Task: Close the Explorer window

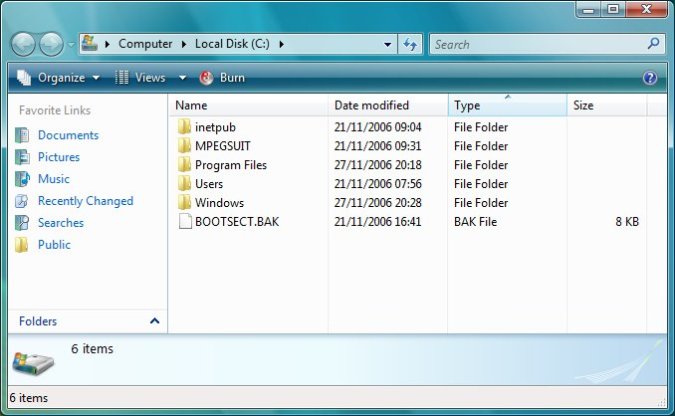Action: (647, 9)
